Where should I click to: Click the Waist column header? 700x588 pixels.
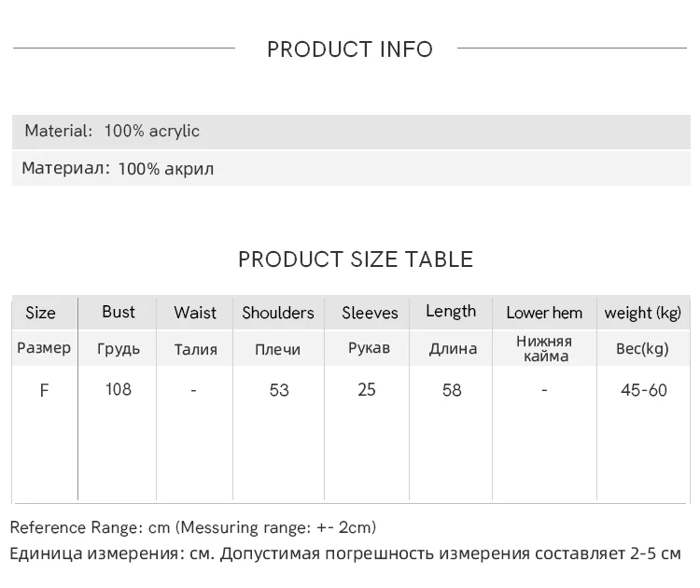coord(195,313)
